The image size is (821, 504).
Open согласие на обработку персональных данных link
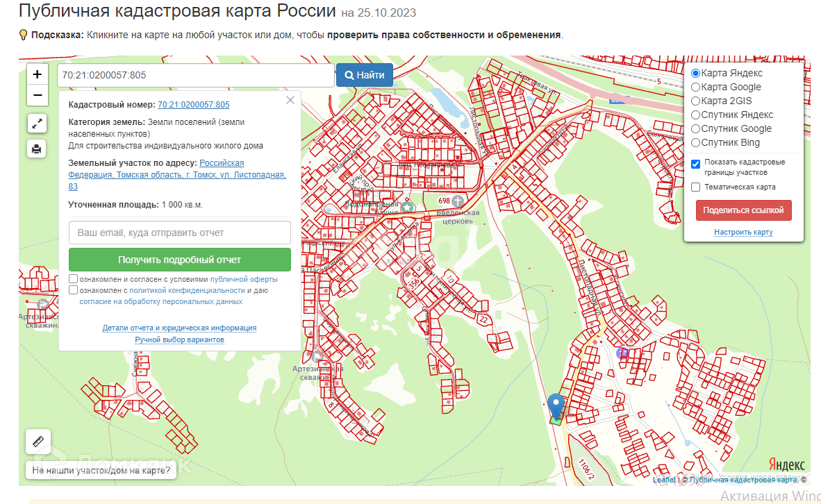[160, 301]
